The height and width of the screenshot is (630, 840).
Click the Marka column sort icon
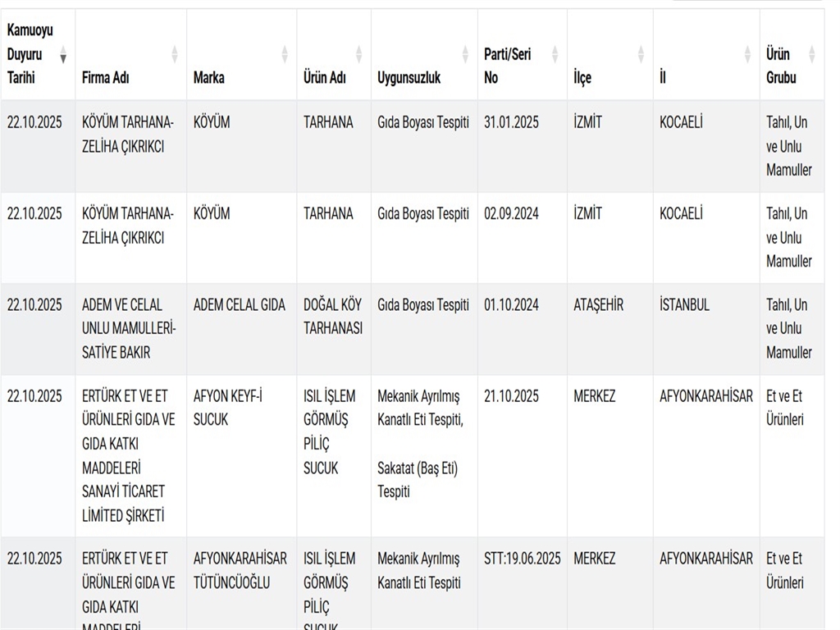(x=285, y=55)
